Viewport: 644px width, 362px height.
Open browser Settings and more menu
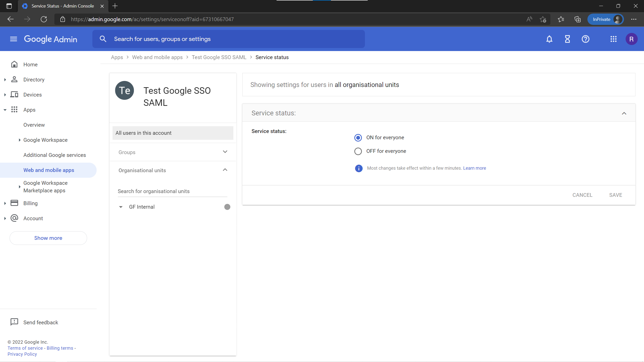tap(634, 19)
